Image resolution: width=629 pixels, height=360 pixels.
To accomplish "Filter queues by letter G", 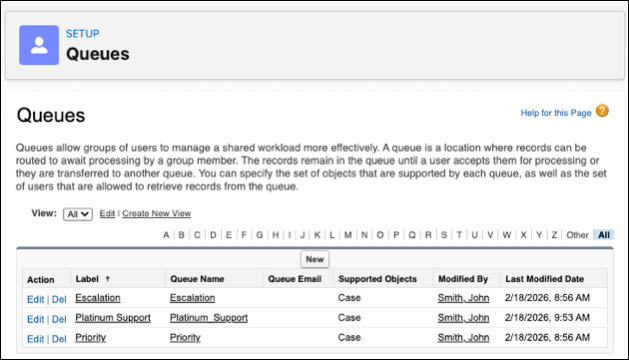I will click(x=260, y=235).
